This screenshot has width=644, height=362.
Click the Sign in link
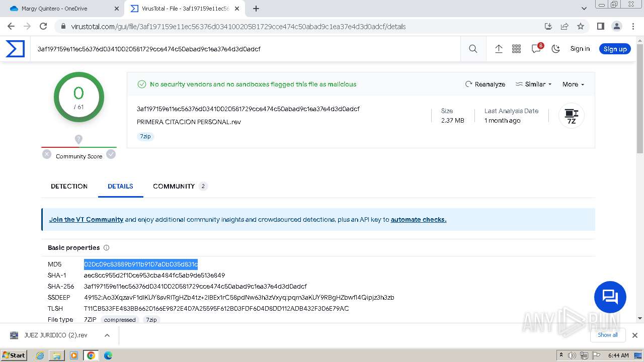click(x=580, y=49)
